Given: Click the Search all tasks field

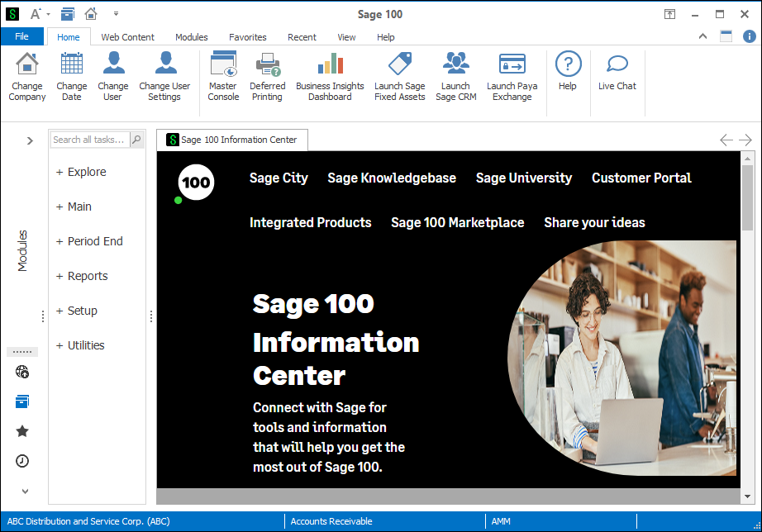Looking at the screenshot, I should point(89,140).
